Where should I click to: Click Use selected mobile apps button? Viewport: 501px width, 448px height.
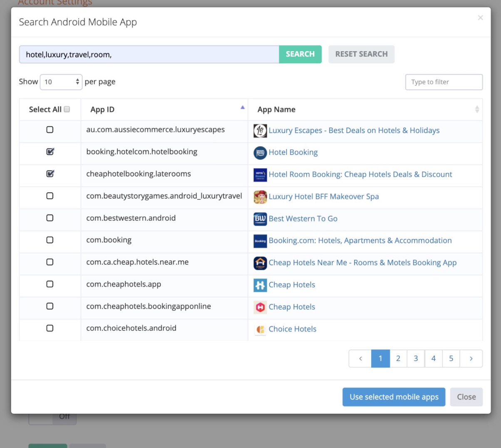point(394,397)
